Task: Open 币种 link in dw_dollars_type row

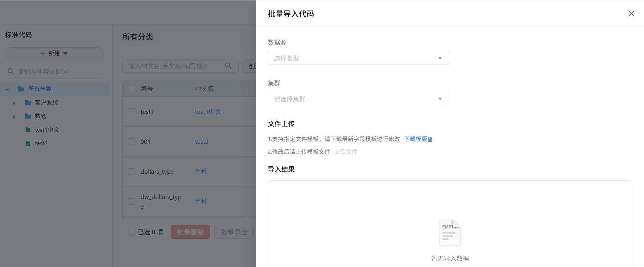Action: coord(201,201)
